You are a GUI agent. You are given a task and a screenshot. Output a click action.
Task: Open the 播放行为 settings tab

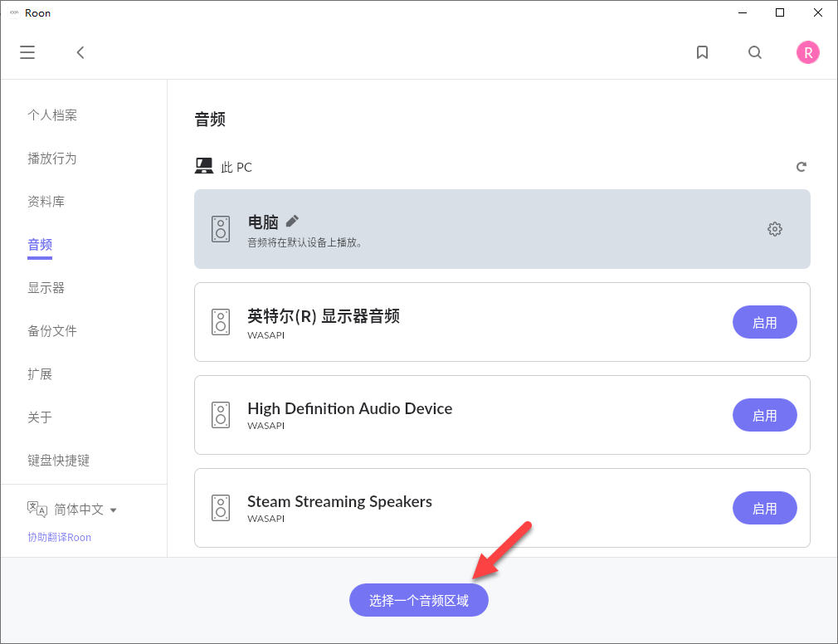tap(52, 159)
